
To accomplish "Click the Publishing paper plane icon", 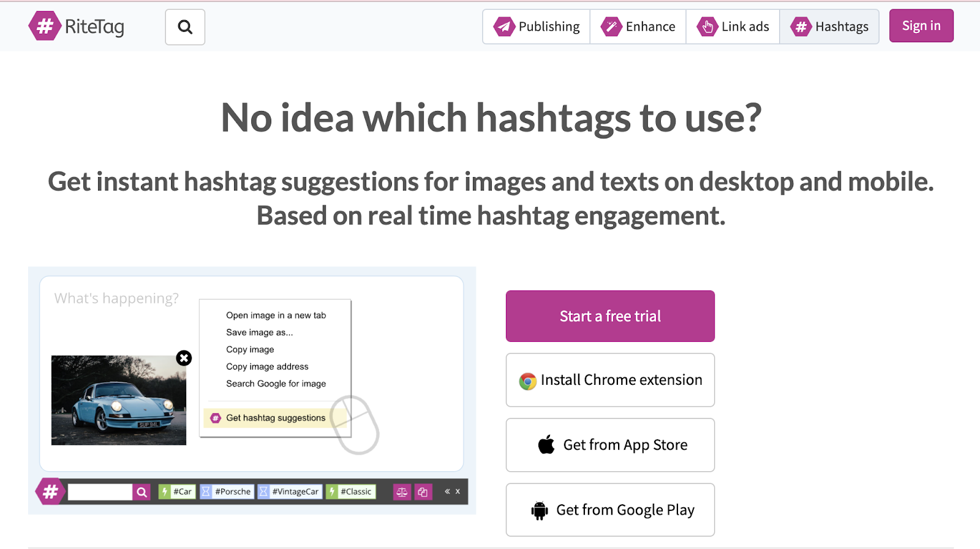I will [504, 26].
